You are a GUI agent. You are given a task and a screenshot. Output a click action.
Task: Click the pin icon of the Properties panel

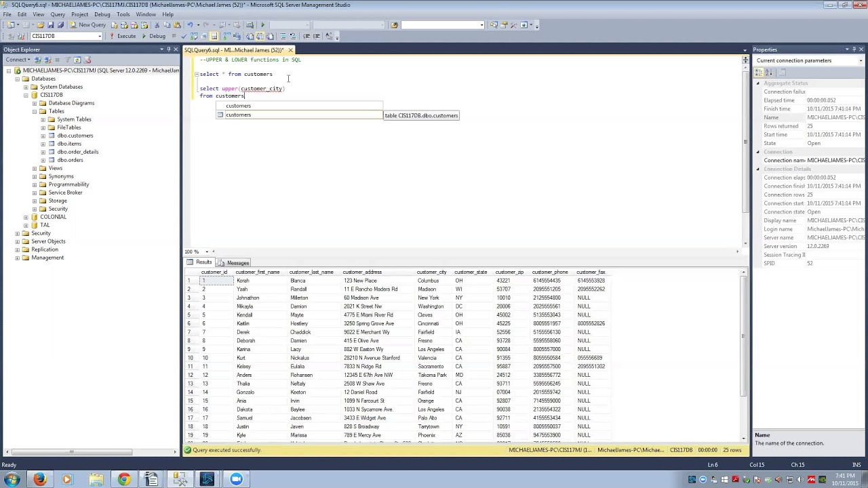tap(854, 49)
